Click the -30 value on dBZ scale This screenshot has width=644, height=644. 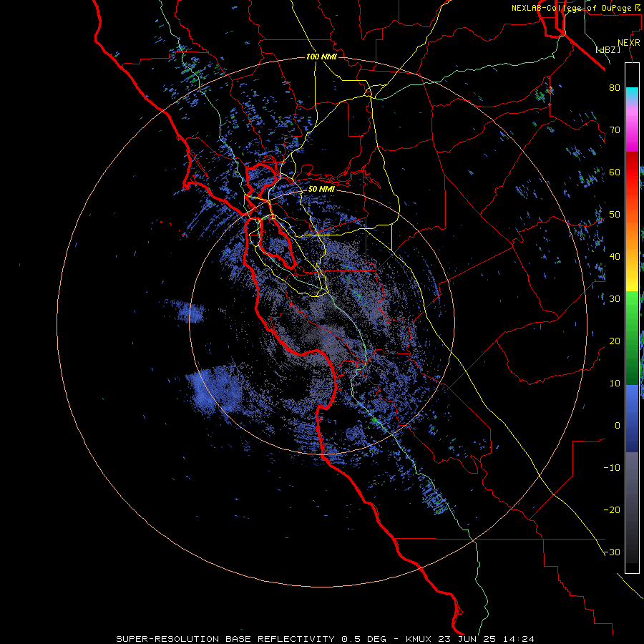[612, 552]
